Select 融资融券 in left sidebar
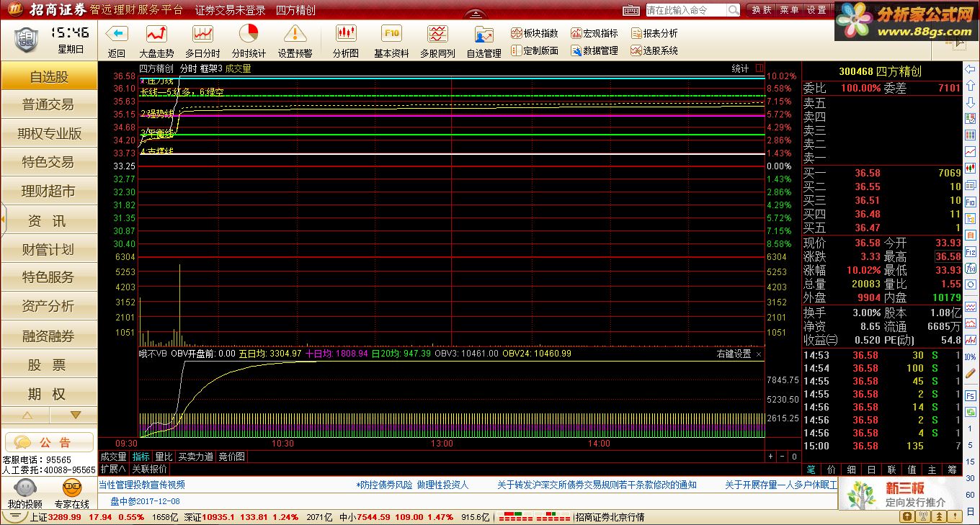The image size is (980, 525). tap(49, 336)
